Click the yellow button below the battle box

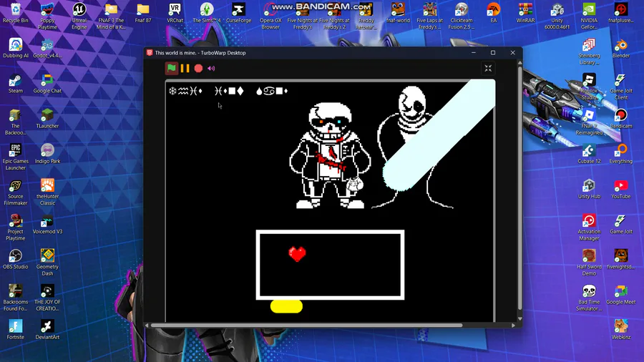(x=286, y=307)
